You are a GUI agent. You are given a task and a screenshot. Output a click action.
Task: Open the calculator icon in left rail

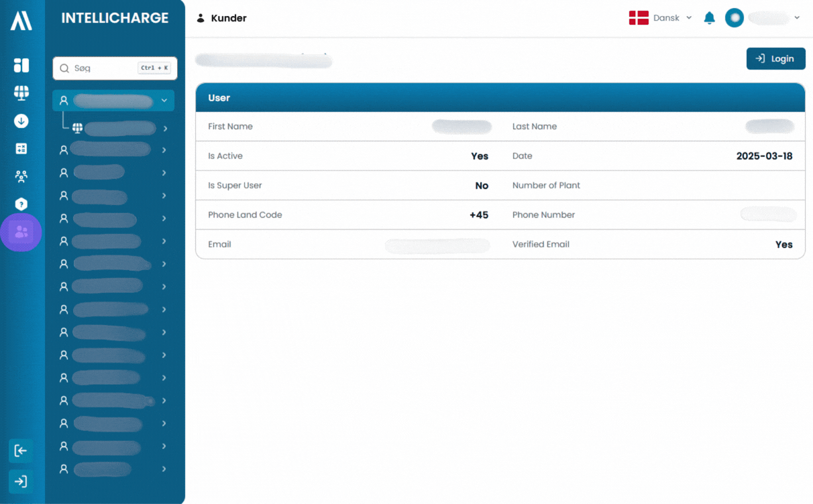(x=21, y=149)
